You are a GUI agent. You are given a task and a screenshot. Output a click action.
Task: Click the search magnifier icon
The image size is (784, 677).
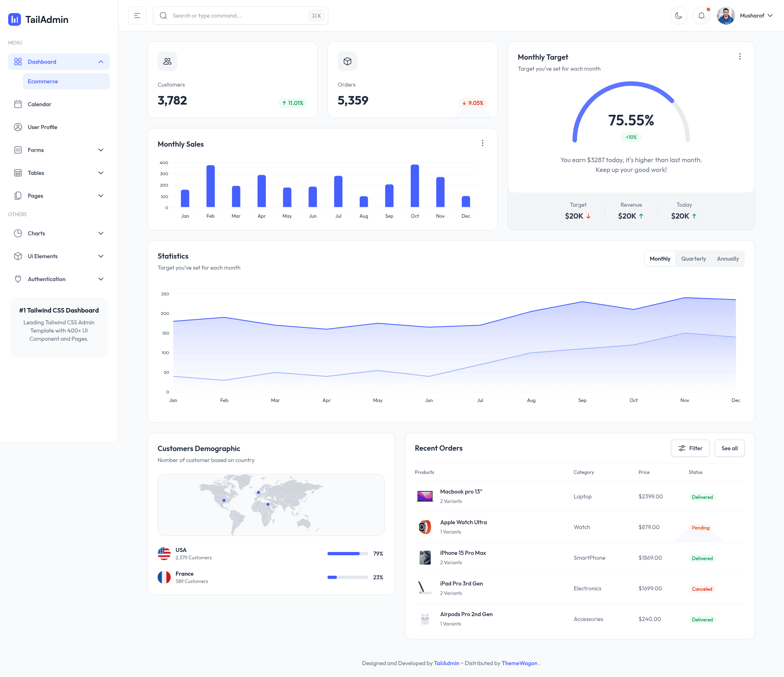tap(163, 16)
